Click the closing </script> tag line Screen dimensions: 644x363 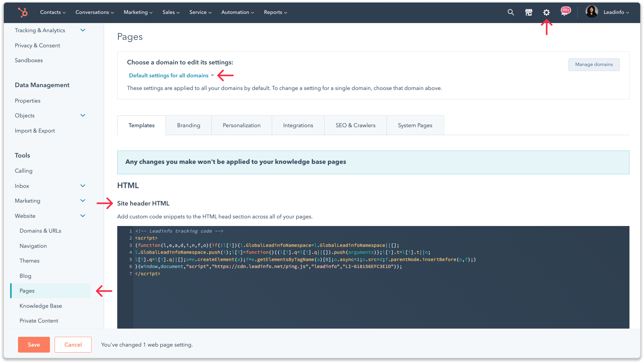point(148,274)
